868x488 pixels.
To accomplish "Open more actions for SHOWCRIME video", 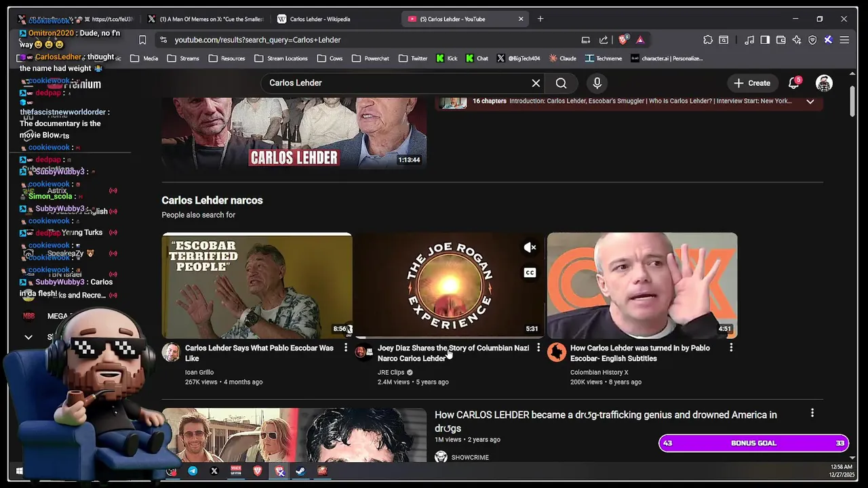I will (812, 413).
